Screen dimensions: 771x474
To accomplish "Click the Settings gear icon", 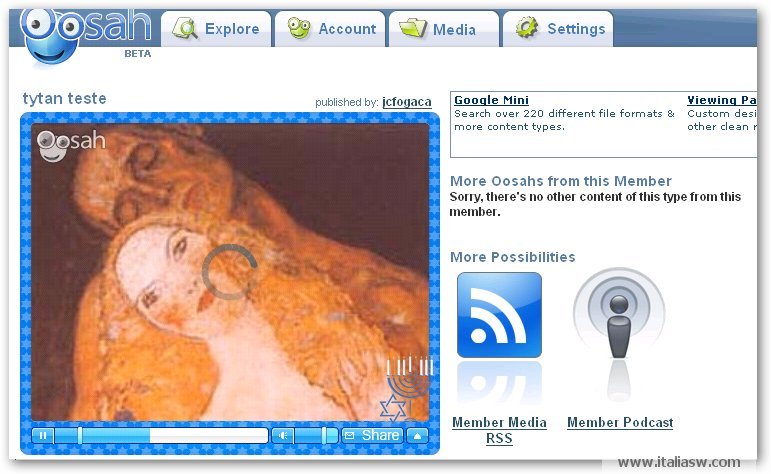I will [x=527, y=28].
